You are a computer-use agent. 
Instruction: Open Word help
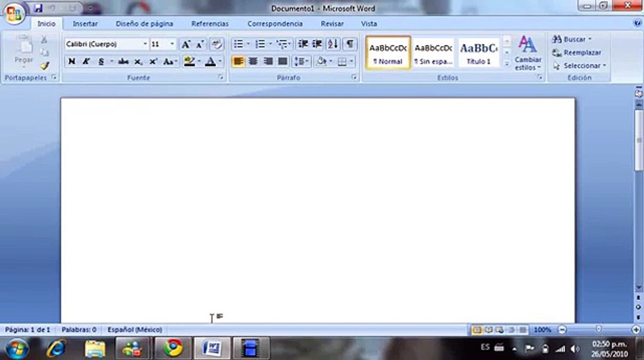[x=637, y=23]
